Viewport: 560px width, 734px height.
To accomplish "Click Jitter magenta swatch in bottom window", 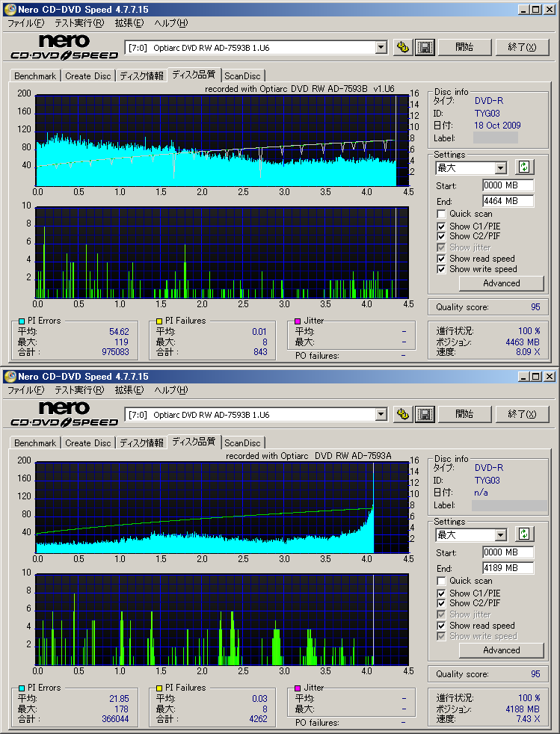I will pyautogui.click(x=298, y=688).
